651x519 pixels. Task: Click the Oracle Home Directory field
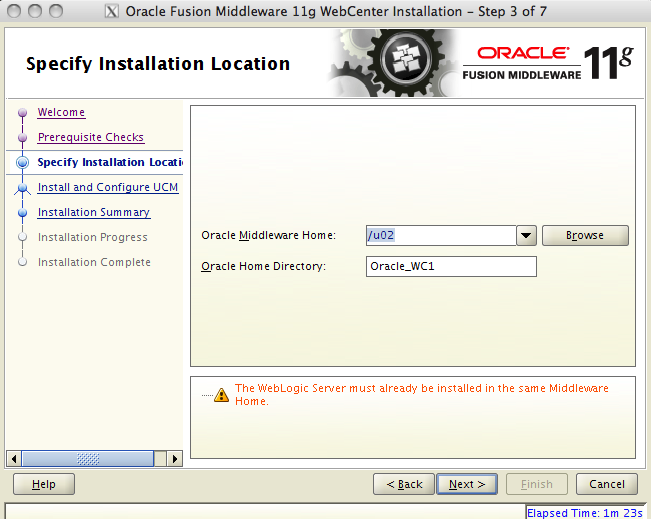click(x=452, y=267)
